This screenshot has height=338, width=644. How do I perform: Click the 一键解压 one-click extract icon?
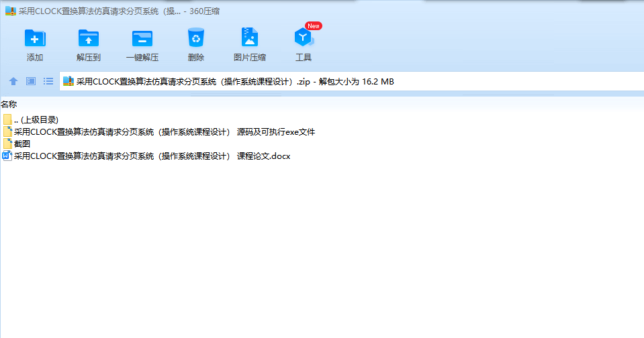coord(142,38)
